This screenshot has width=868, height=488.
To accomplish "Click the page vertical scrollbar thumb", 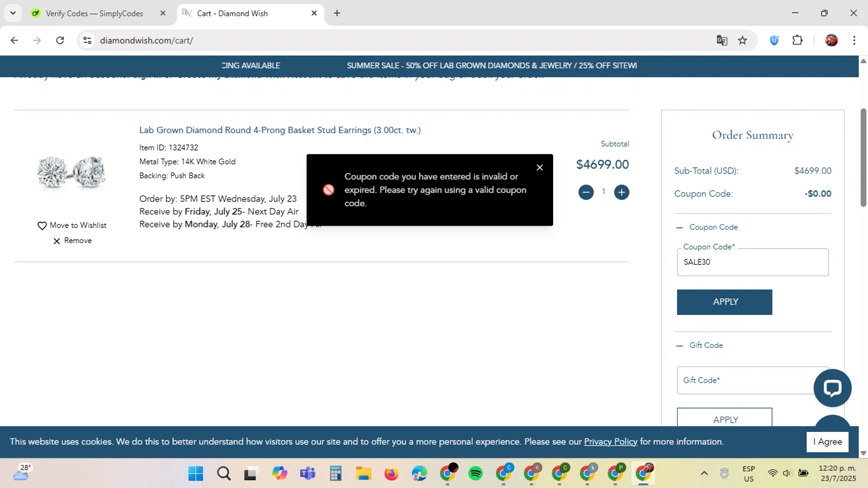I will 863,157.
